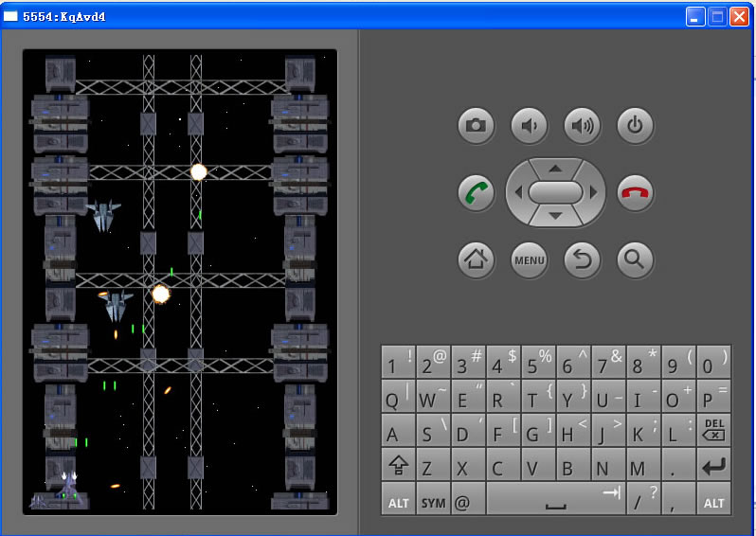Raise volume with the volume up button
Image resolution: width=756 pixels, height=536 pixels.
[583, 125]
